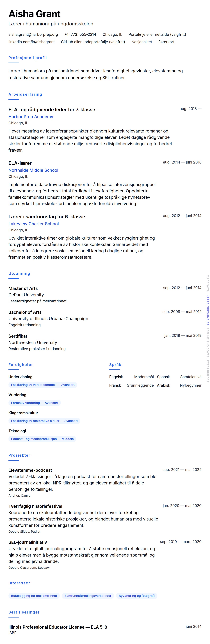
Task: Click the Fasilitering av restorative sirkler tag
Action: (44, 421)
